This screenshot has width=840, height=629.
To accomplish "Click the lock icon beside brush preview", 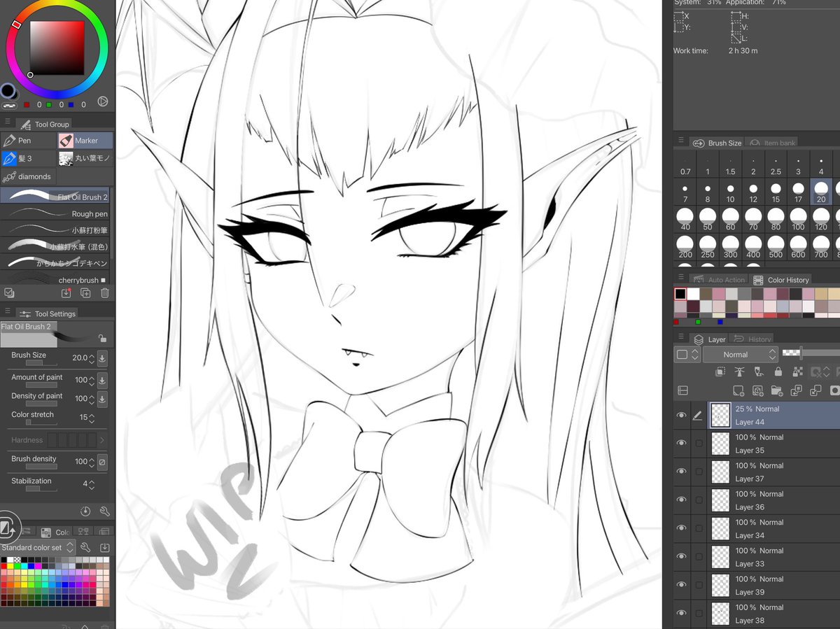I will [x=102, y=339].
